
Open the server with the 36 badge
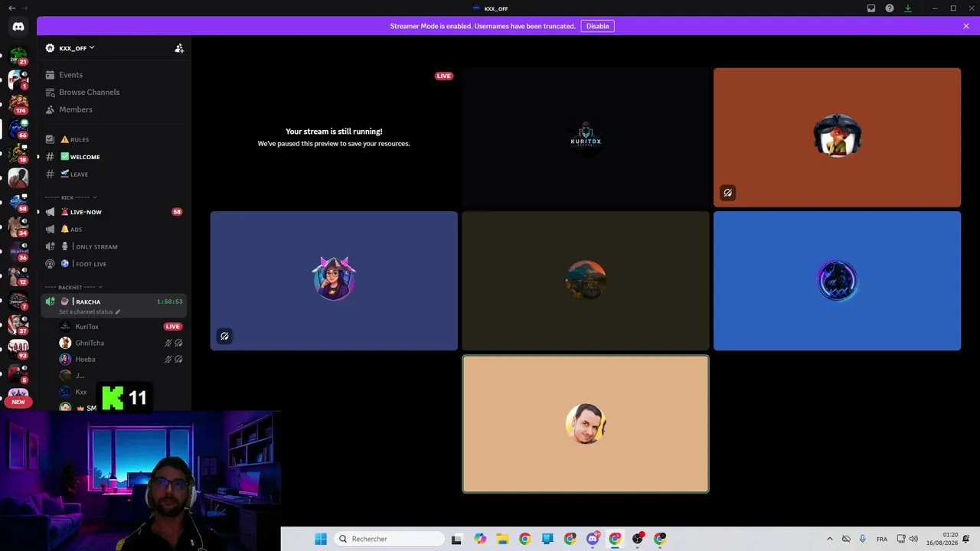click(x=18, y=251)
